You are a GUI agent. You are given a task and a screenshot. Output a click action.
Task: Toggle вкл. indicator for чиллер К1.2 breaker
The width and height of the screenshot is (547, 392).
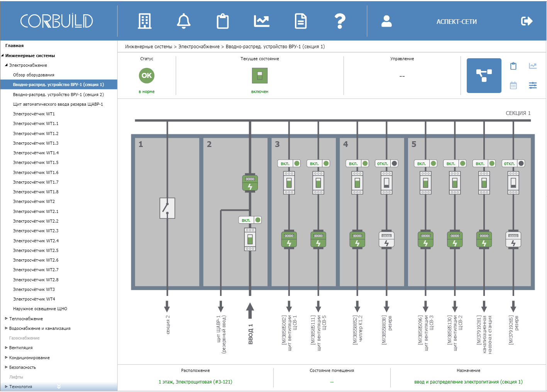click(x=357, y=163)
